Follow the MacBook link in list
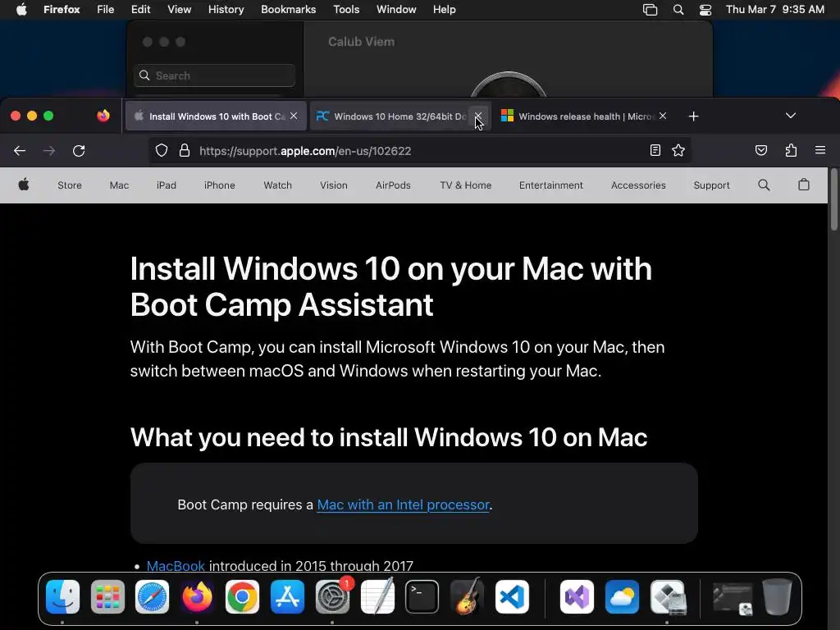This screenshot has height=630, width=840. coord(176,566)
